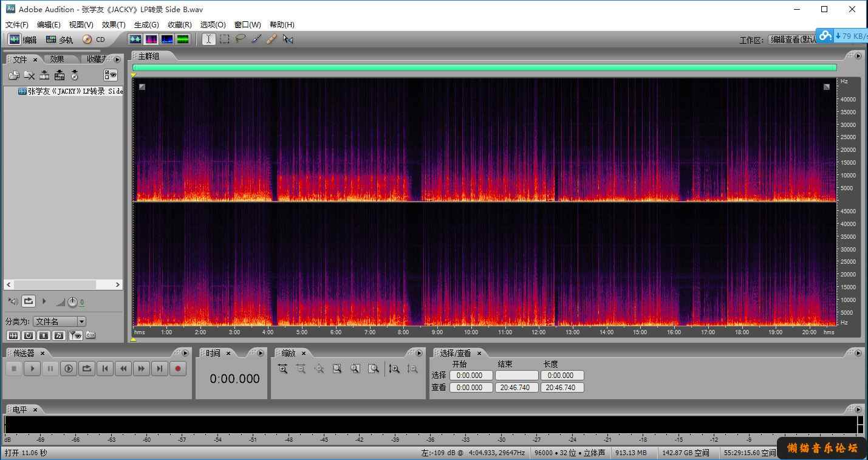The width and height of the screenshot is (868, 460).
Task: Click Play in transport panel
Action: [32, 368]
